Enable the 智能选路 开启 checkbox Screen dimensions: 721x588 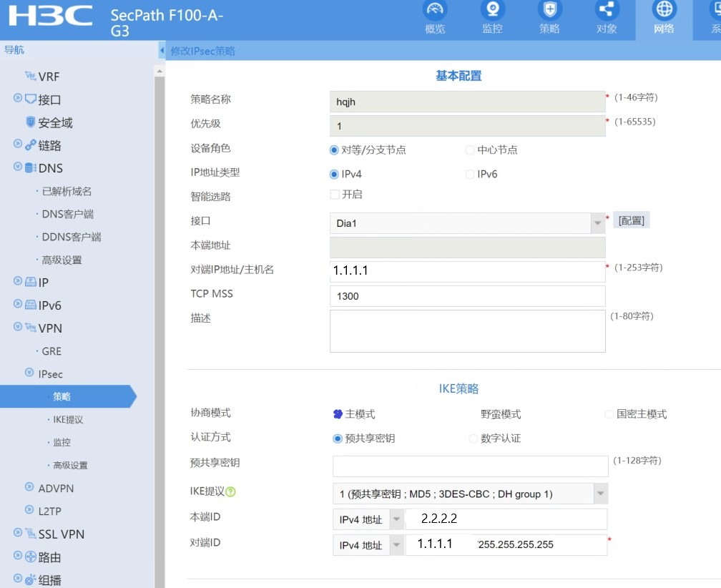[x=334, y=195]
